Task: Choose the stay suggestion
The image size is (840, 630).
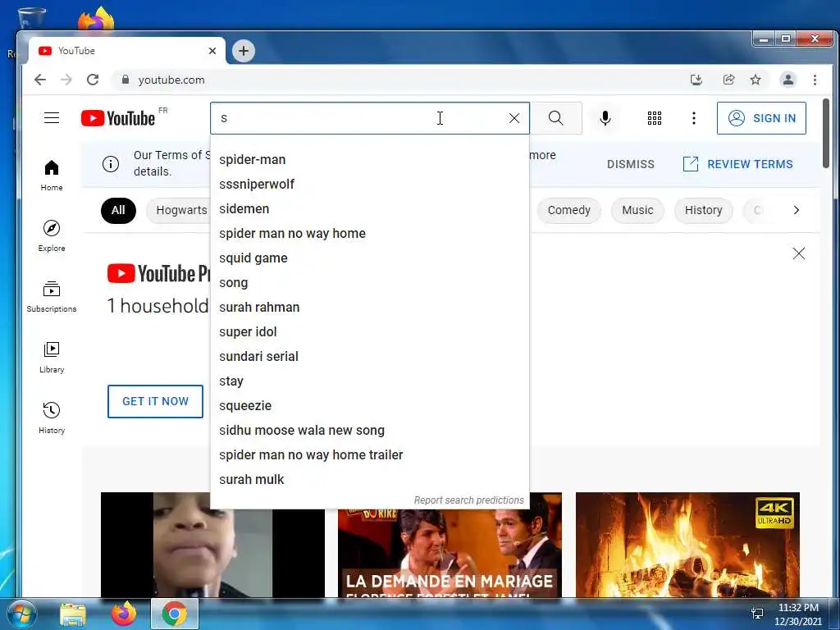Action: pyautogui.click(x=370, y=381)
